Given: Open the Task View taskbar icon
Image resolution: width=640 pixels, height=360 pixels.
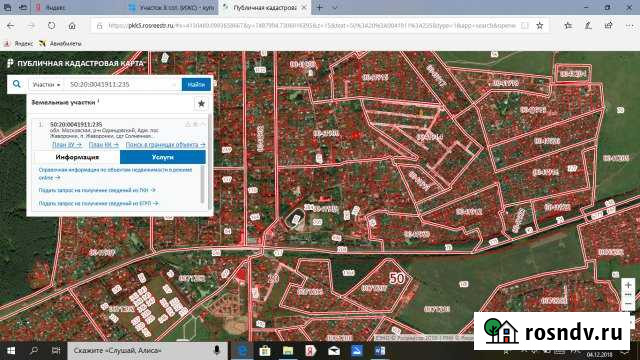Looking at the screenshot, I should click(56, 351).
